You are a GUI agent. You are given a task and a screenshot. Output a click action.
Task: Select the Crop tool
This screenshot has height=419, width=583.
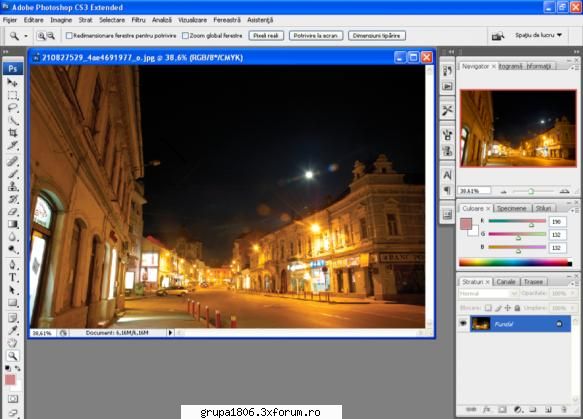[x=13, y=133]
